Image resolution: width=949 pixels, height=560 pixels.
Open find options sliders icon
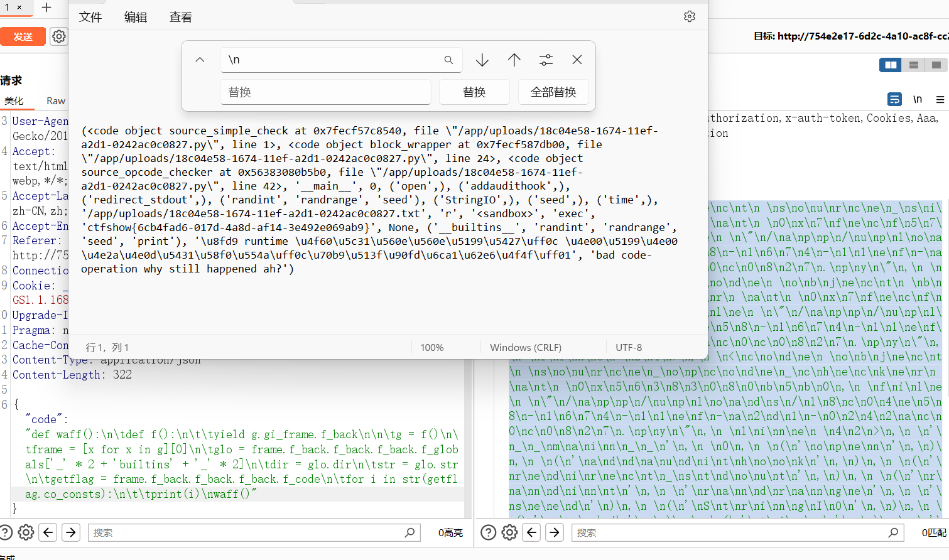tap(546, 60)
